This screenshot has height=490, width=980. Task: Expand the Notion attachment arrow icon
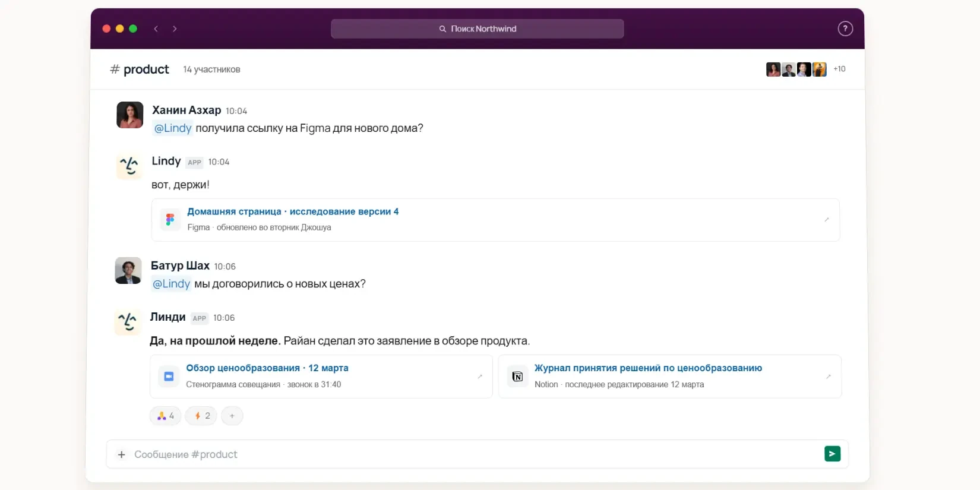829,377
